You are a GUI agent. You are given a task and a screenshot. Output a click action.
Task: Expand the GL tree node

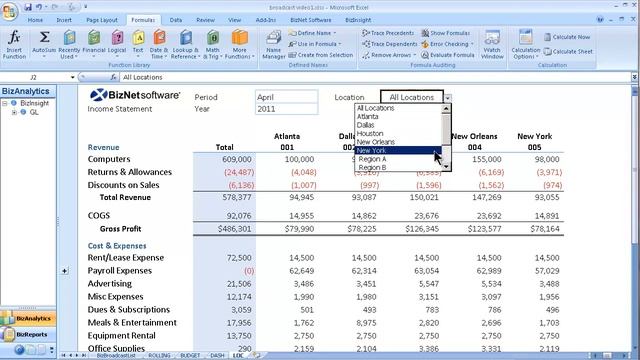14,112
